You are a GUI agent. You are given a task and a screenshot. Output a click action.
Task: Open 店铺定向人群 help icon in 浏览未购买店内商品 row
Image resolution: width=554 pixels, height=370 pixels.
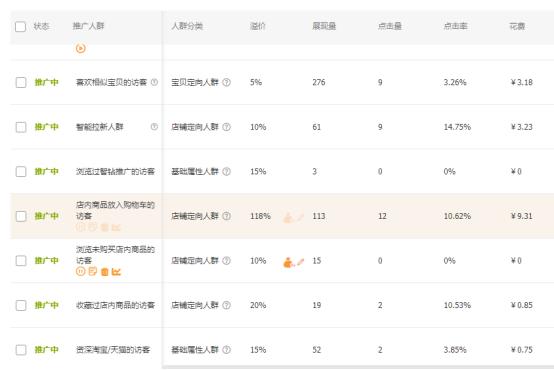pos(226,260)
